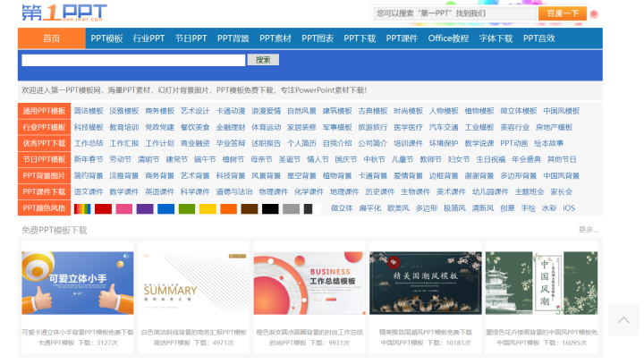The height and width of the screenshot is (364, 644).
Task: Click the back-to-top arrow icon
Action: tap(623, 320)
